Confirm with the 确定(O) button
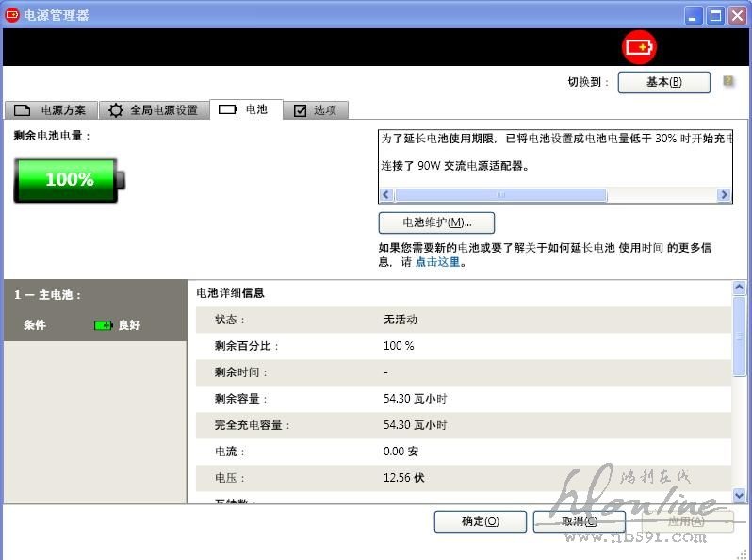This screenshot has height=560, width=752. [480, 521]
